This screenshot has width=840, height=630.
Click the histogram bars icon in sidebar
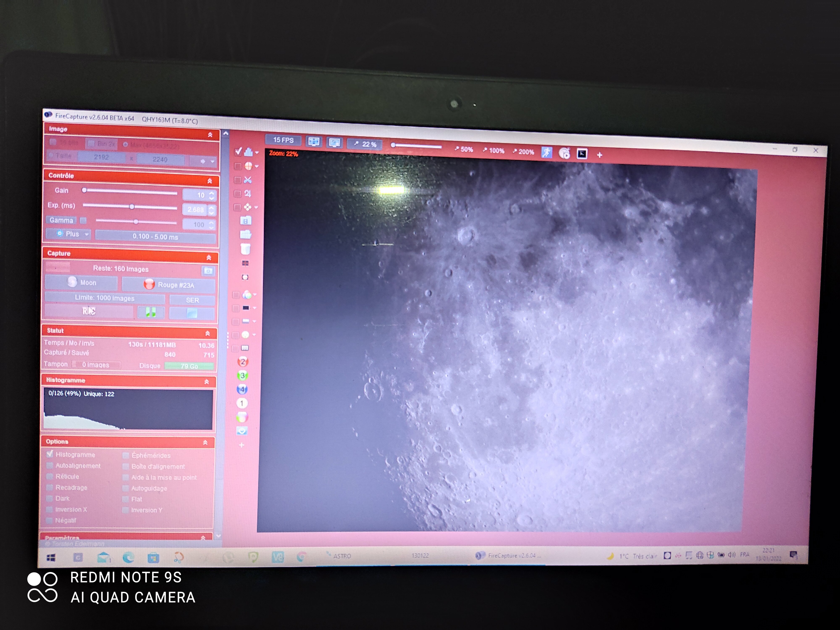pyautogui.click(x=249, y=152)
